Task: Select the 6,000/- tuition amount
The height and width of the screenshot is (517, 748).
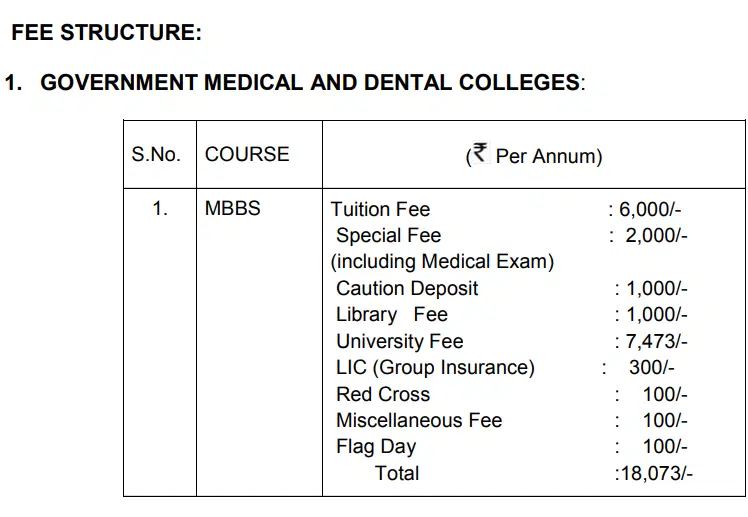Action: [x=650, y=209]
